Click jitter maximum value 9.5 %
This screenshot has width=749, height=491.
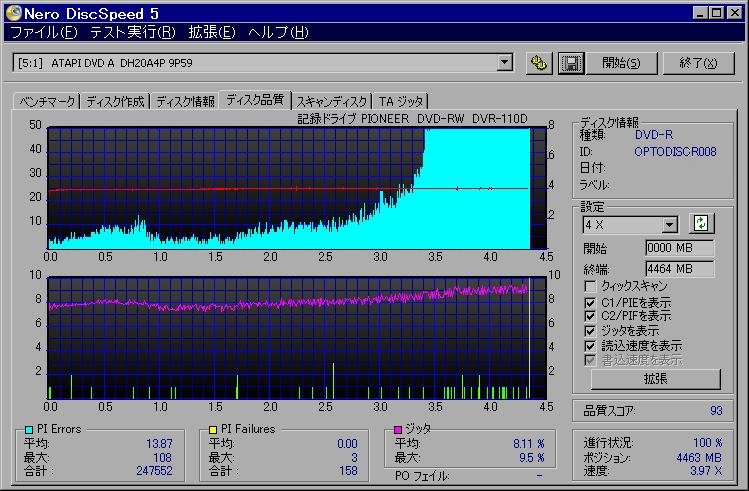[532, 458]
